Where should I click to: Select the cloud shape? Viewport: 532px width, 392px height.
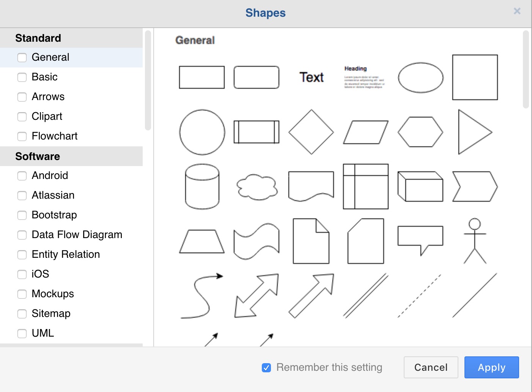257,187
